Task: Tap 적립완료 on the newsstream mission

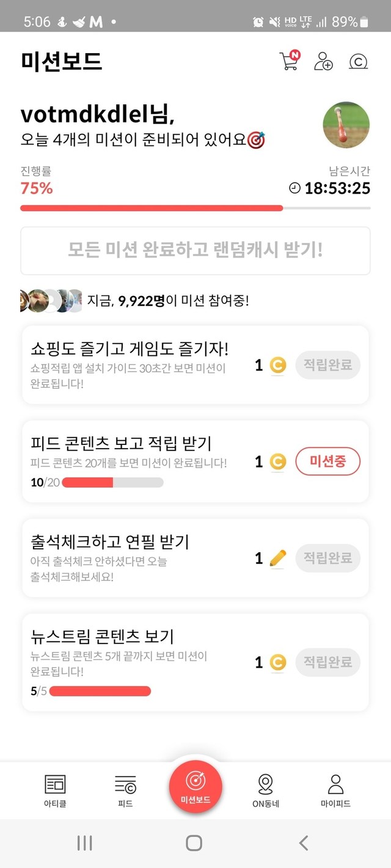Action: [328, 662]
